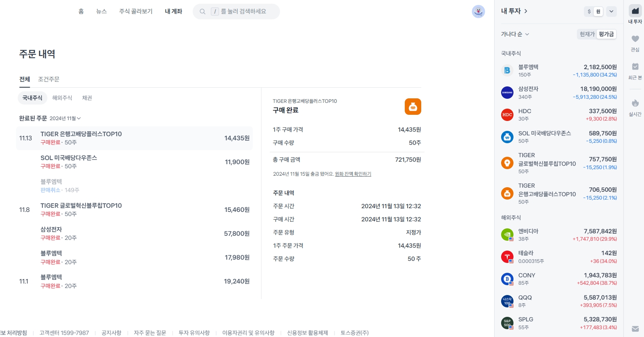Viewport: 644px width, 337px height.
Task: Switch currency display to 원
Action: coord(598,12)
